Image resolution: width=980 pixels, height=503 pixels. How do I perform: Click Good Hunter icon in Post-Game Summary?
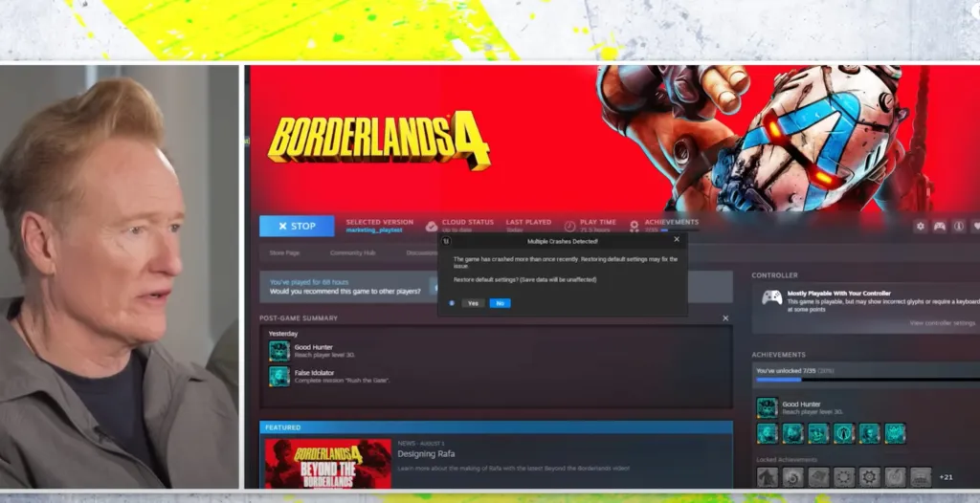tap(279, 351)
